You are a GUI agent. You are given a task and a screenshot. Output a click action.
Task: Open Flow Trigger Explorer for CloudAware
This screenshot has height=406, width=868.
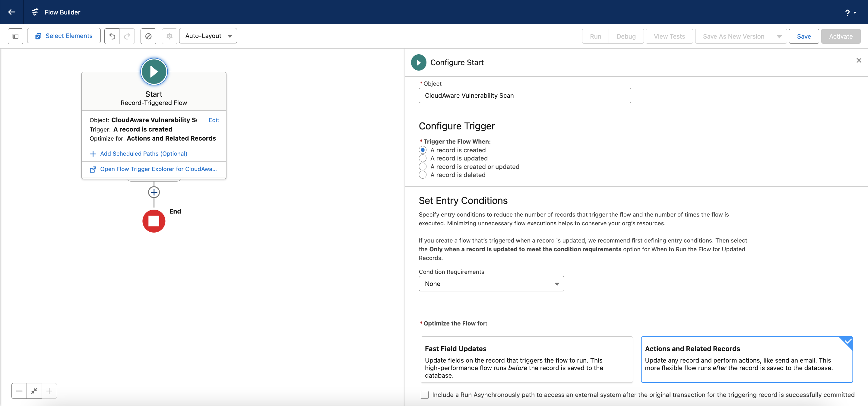(158, 169)
